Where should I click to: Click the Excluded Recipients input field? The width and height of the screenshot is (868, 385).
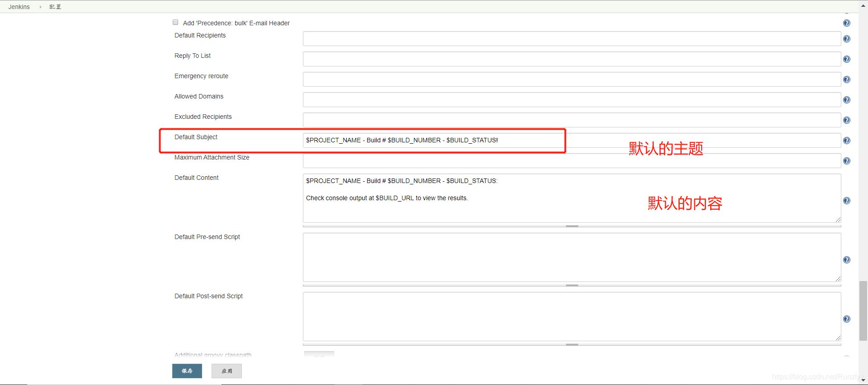pyautogui.click(x=572, y=120)
